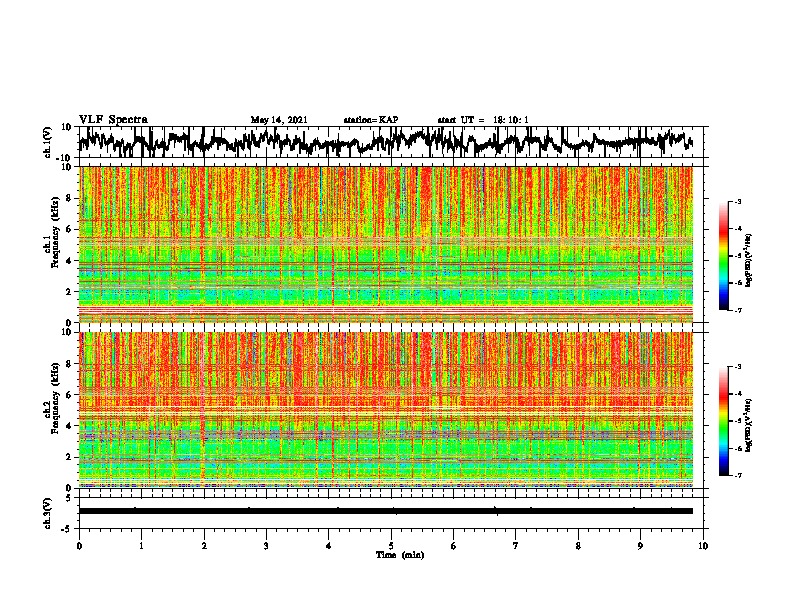Click tick "3" on the time axis
Image resolution: width=792 pixels, height=612 pixels.
pyautogui.click(x=266, y=546)
